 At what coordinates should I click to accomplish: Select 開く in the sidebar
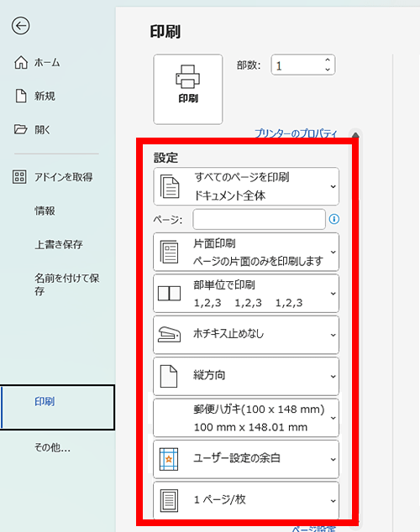point(43,129)
